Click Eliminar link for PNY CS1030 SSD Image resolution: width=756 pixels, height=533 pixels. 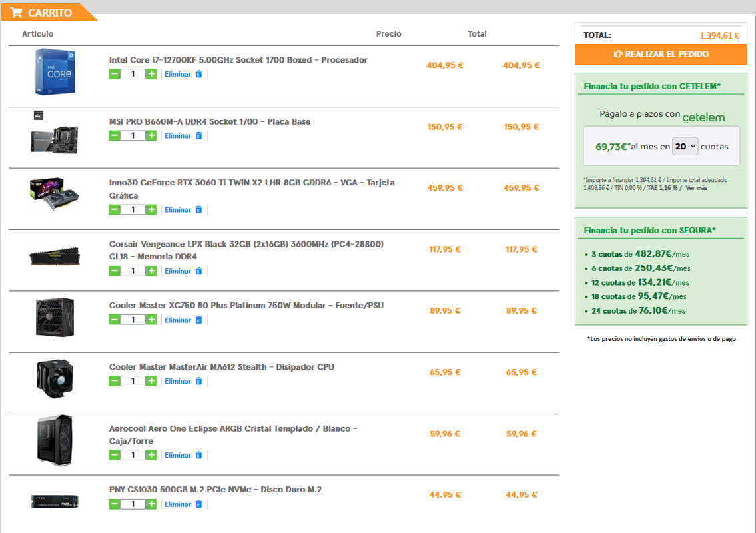pyautogui.click(x=178, y=504)
